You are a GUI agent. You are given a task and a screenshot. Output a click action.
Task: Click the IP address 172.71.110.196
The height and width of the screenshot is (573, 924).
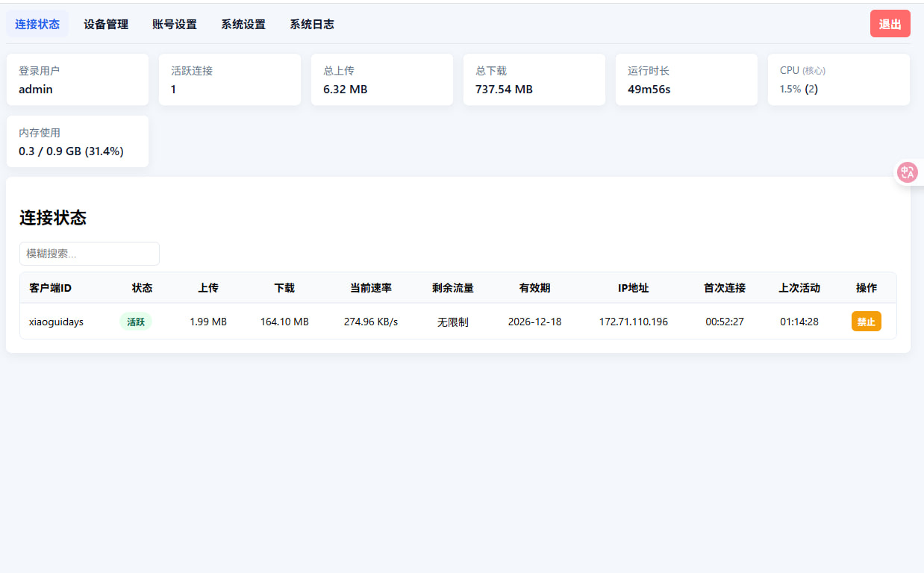click(x=634, y=322)
